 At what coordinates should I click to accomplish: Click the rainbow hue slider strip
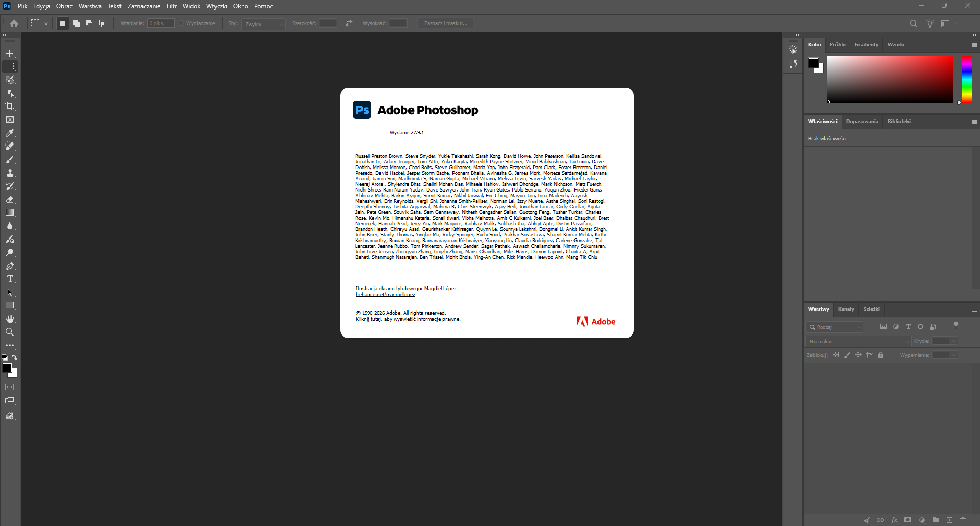coord(967,79)
